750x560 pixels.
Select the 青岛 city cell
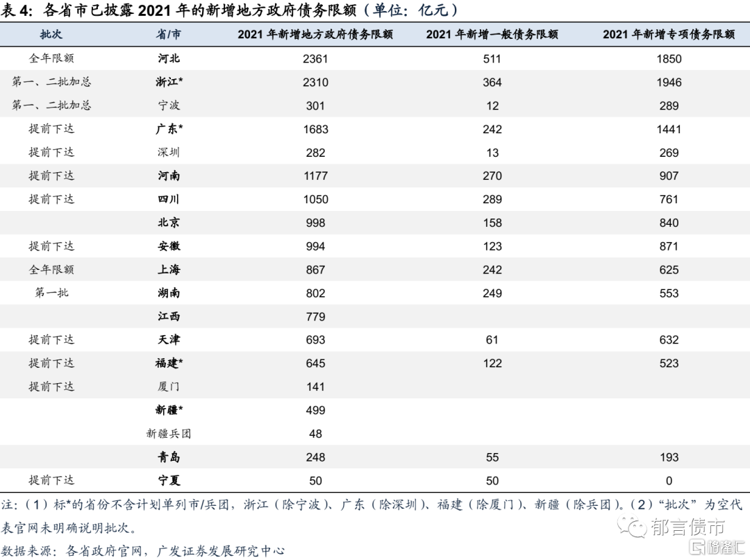[168, 457]
